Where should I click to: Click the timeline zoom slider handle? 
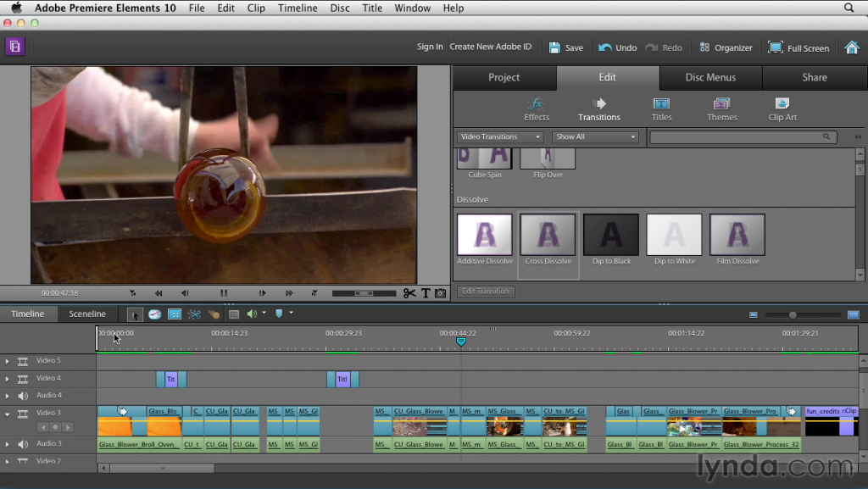click(793, 314)
